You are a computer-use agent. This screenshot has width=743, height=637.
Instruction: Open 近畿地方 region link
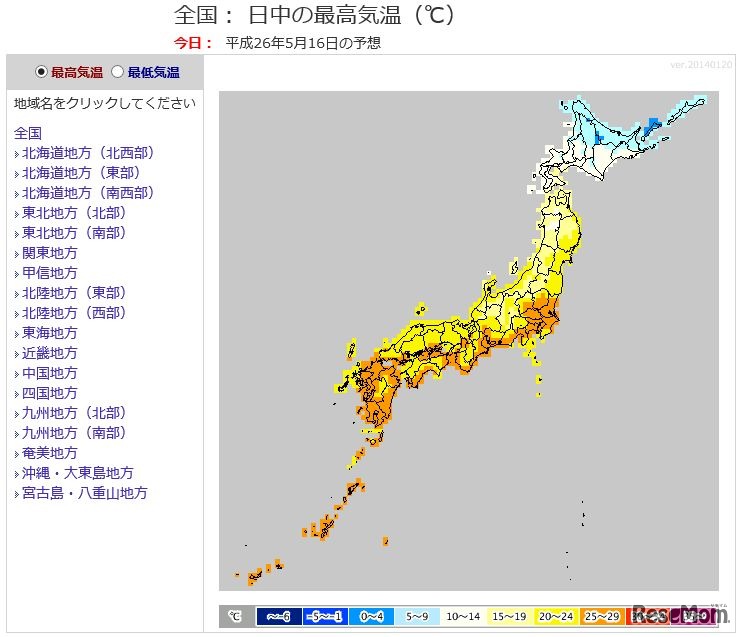coord(50,353)
